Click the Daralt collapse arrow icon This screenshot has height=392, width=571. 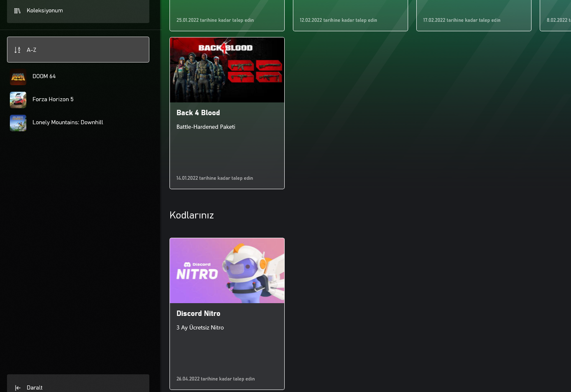coord(18,388)
